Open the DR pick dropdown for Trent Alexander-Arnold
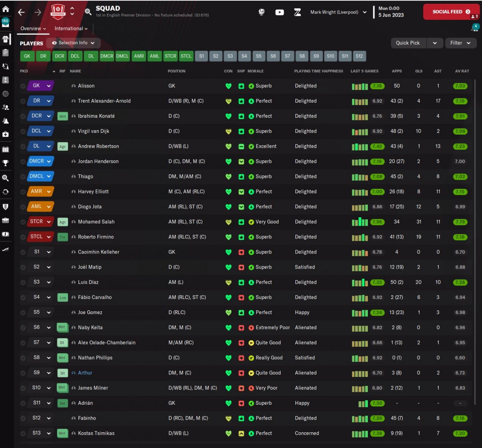Viewport: 482px width, 448px height. pyautogui.click(x=41, y=101)
